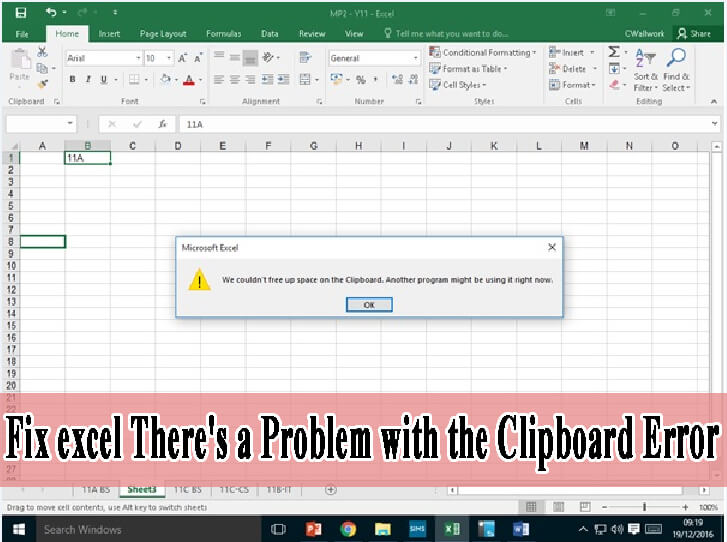The height and width of the screenshot is (542, 727).
Task: Click the Decrease Decimal icon
Action: pyautogui.click(x=414, y=79)
